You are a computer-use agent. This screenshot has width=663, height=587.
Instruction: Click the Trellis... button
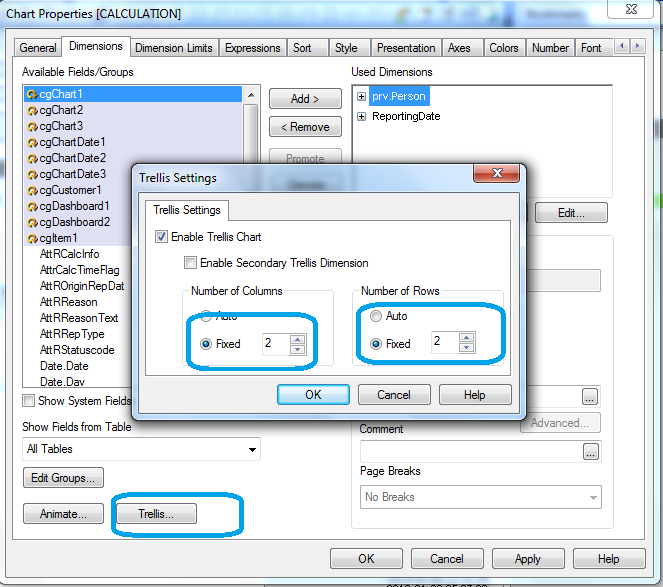click(x=156, y=514)
